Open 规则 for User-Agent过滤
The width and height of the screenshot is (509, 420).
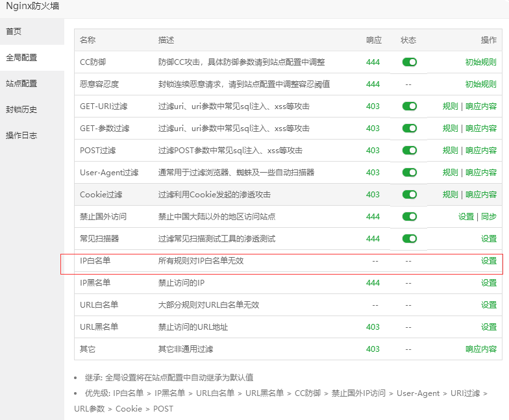point(450,173)
